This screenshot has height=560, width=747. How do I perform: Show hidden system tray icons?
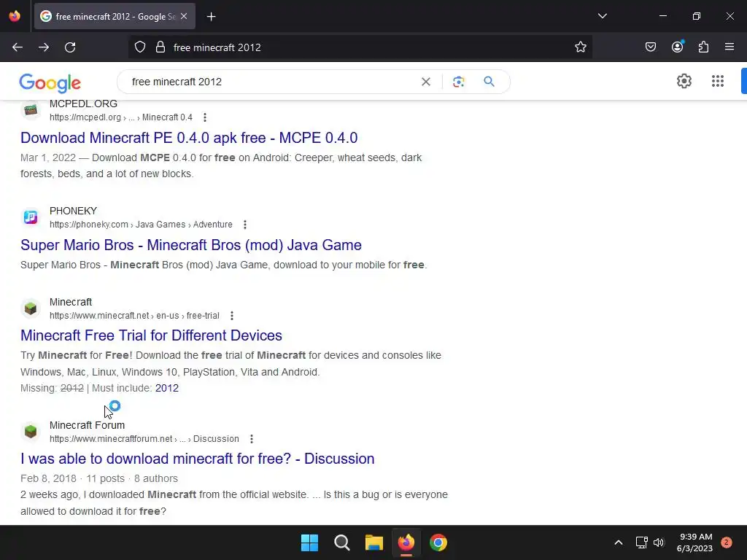point(619,542)
